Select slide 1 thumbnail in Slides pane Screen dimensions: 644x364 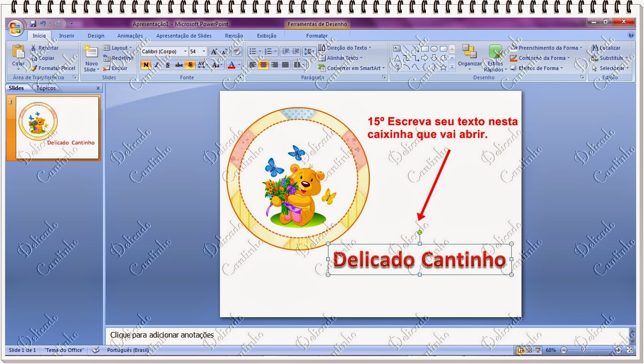pyautogui.click(x=58, y=128)
